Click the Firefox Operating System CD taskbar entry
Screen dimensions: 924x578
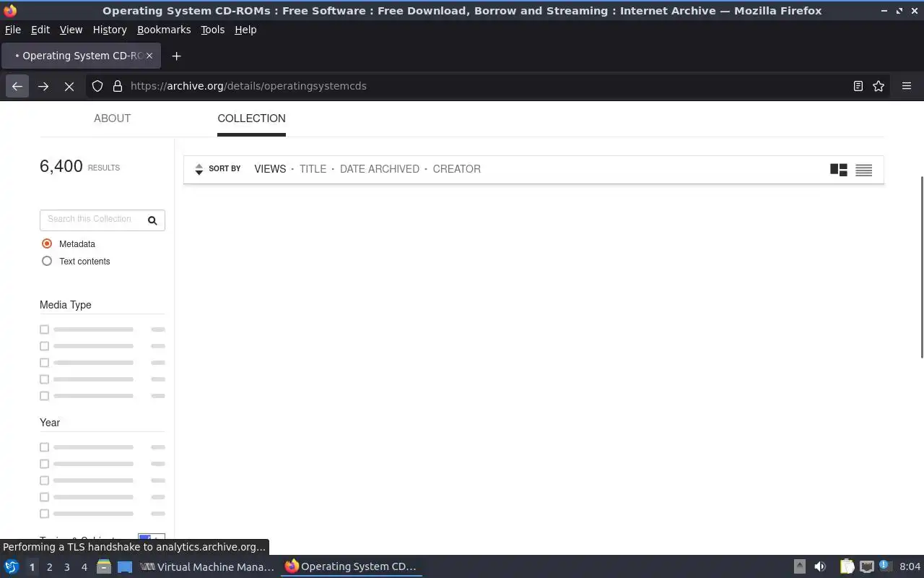[352, 566]
